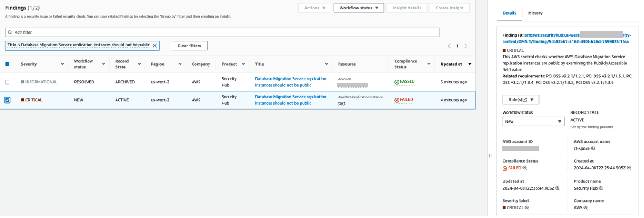Click the PASSED compliance status

pos(405,82)
